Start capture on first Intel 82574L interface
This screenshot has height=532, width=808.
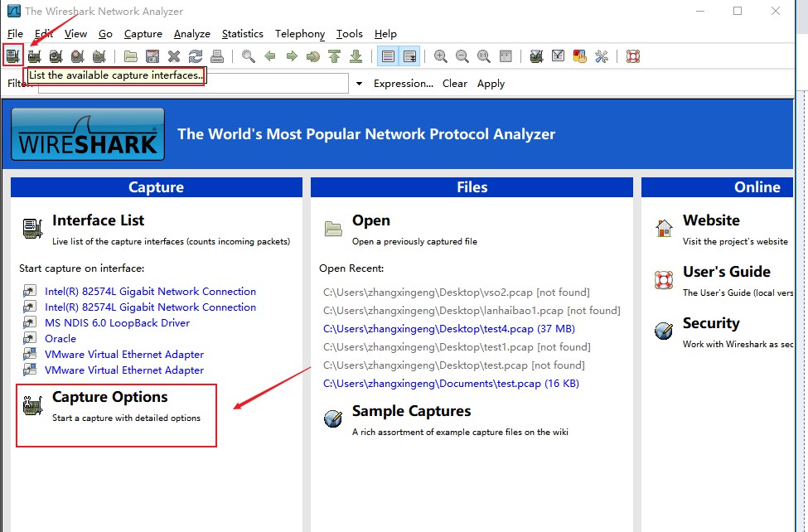point(150,291)
